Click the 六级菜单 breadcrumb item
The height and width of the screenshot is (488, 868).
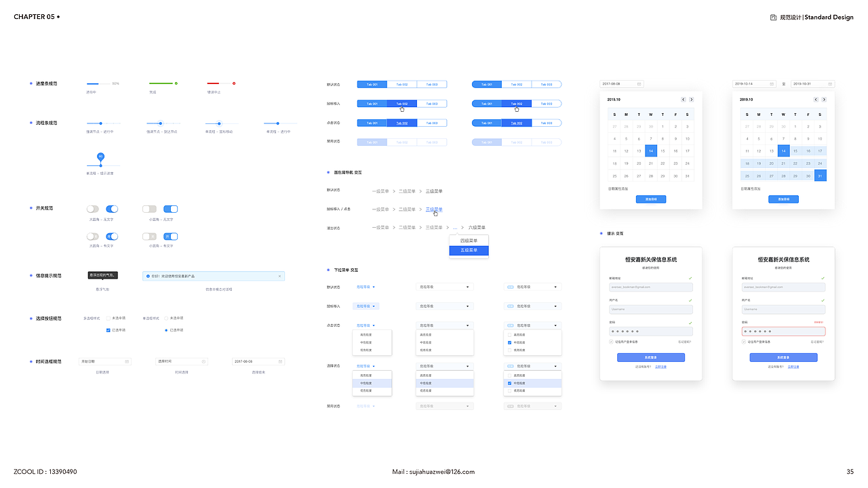coord(477,228)
